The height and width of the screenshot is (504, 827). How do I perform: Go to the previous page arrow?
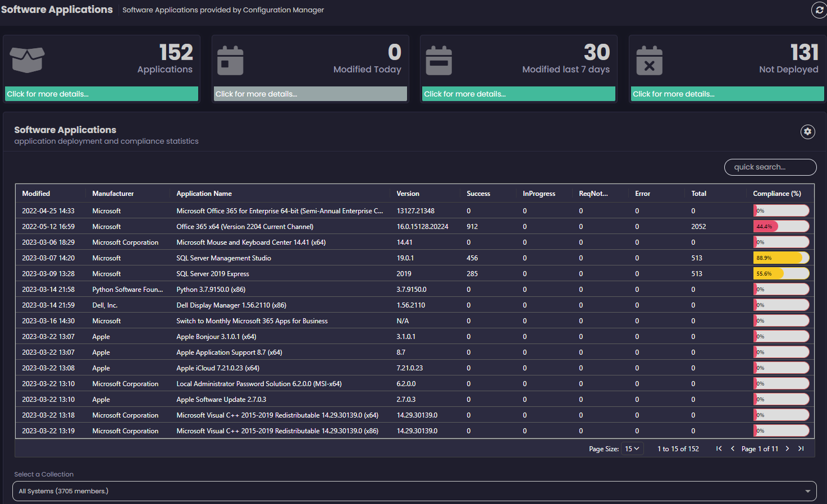click(x=733, y=448)
